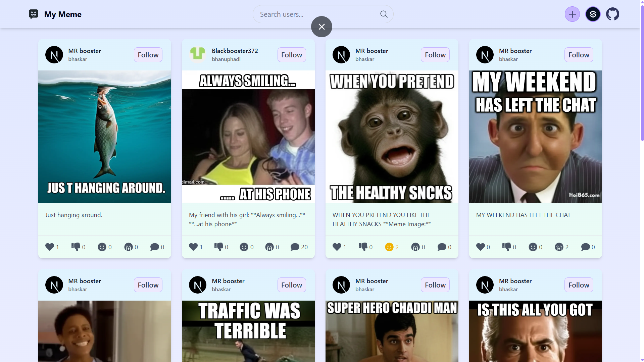Click the My Meme site title

pyautogui.click(x=63, y=14)
